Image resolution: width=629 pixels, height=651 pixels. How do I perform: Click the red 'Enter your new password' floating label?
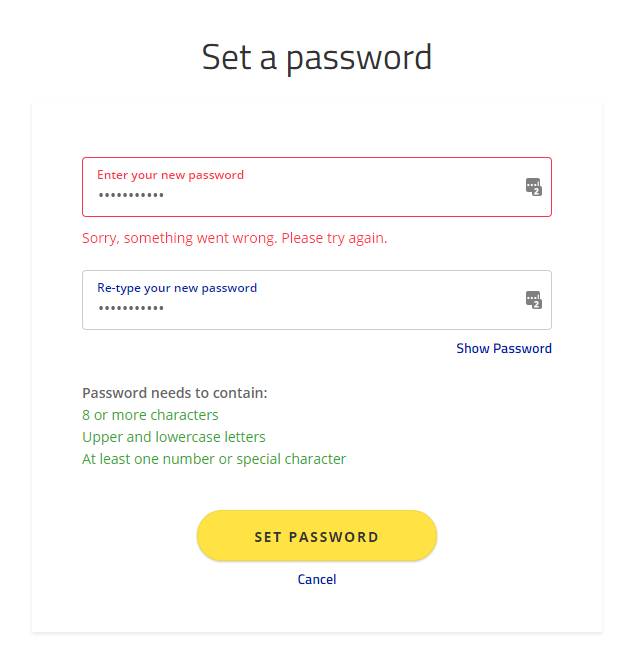(x=170, y=174)
